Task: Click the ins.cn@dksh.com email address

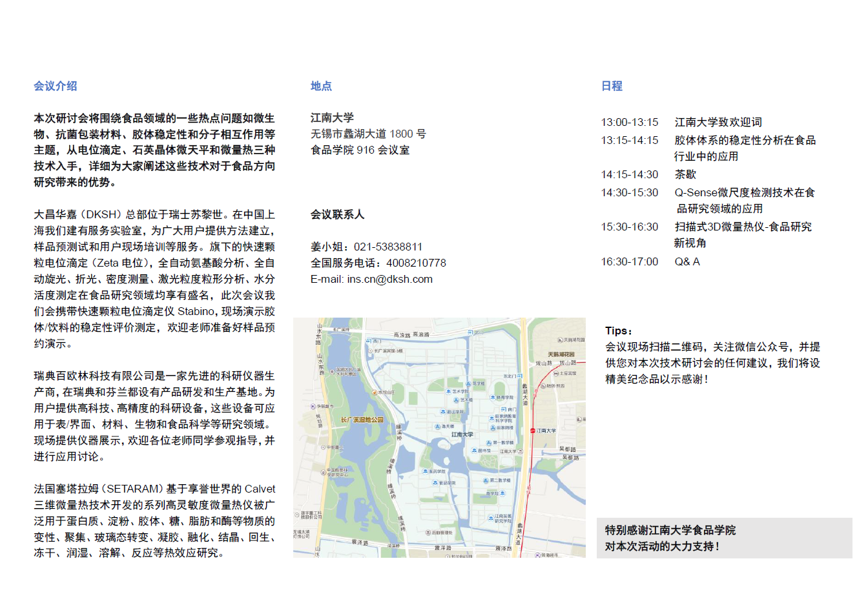Action: 389,279
